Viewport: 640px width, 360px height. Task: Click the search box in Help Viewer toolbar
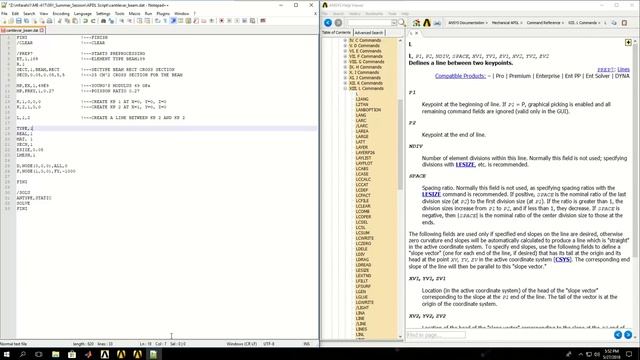(369, 23)
